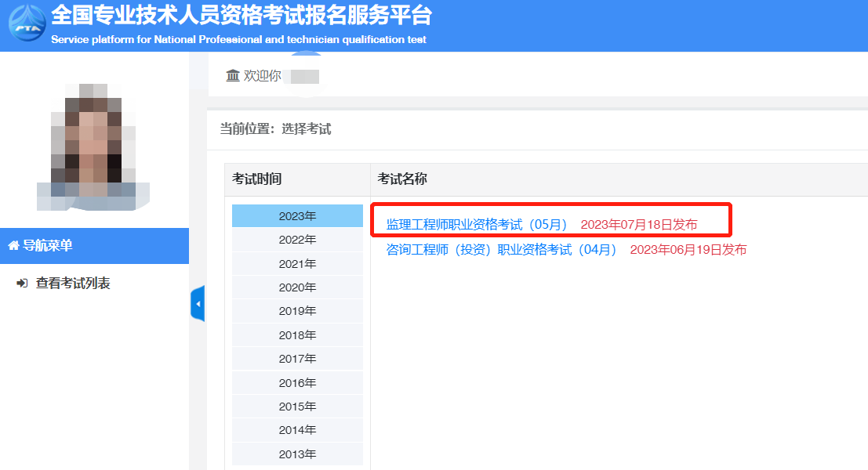Choose 2021年 in the year list
The height and width of the screenshot is (470, 868).
(297, 264)
